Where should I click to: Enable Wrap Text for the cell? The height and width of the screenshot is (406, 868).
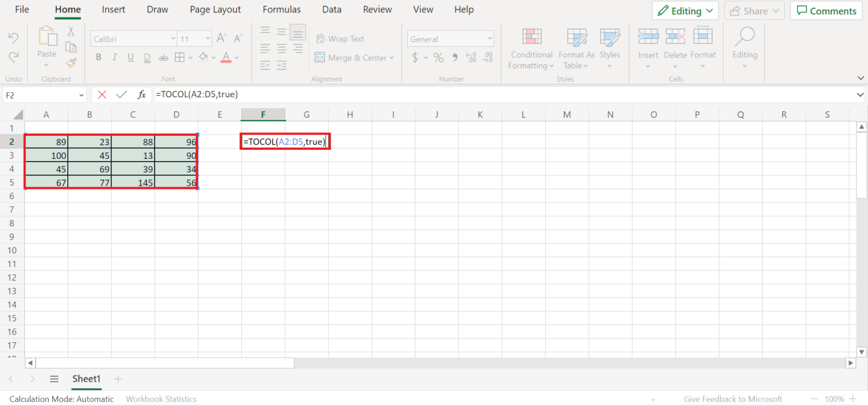[x=340, y=38]
